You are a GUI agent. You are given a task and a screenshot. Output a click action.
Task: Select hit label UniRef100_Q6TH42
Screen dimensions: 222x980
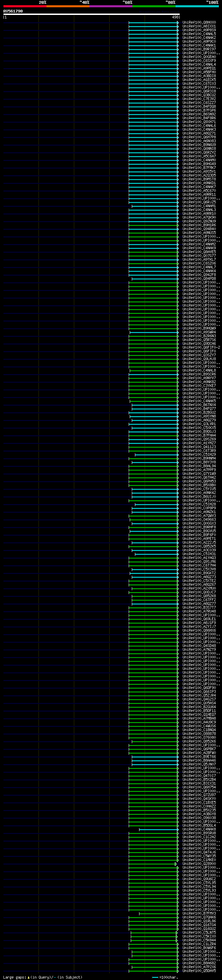(199, 477)
